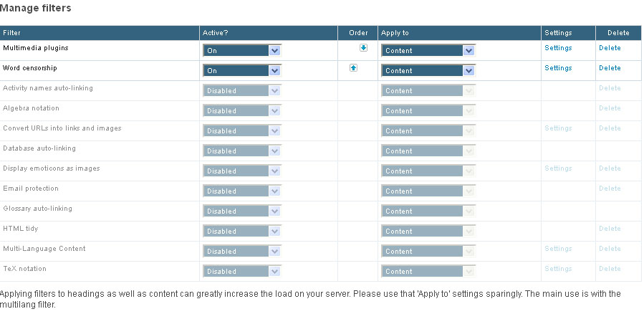Open Settings for TeX notation filter
The height and width of the screenshot is (319, 644).
(558, 268)
